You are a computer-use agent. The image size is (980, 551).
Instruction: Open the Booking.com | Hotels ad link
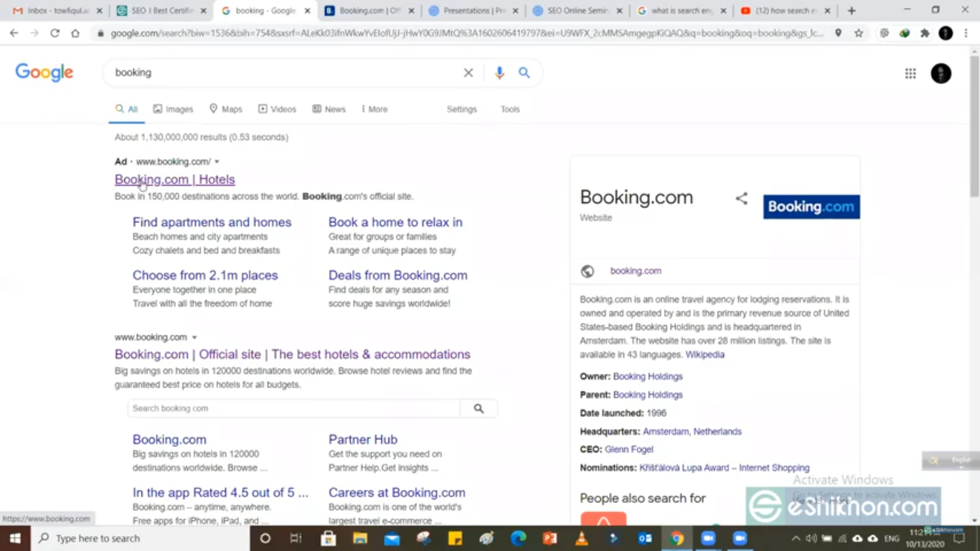pyautogui.click(x=175, y=179)
